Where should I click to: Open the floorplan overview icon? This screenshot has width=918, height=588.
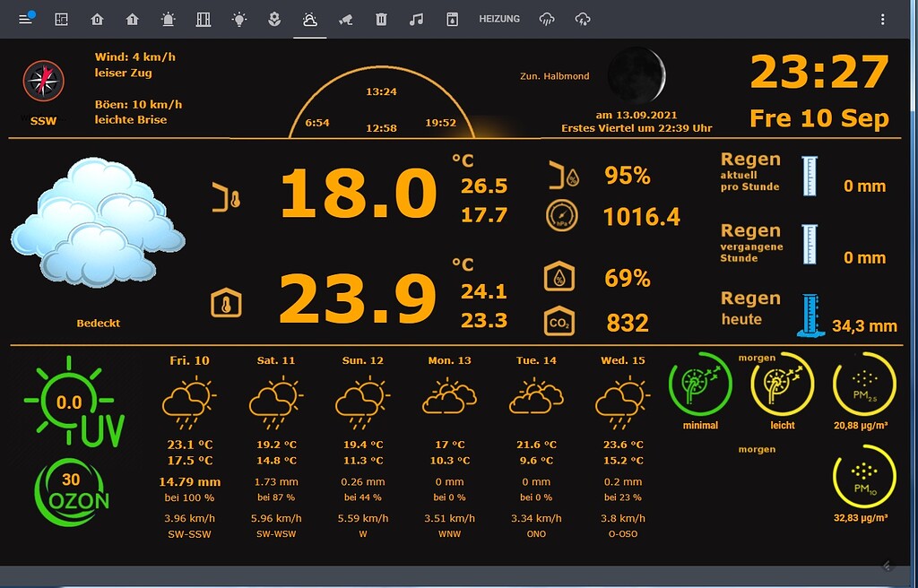click(x=61, y=18)
